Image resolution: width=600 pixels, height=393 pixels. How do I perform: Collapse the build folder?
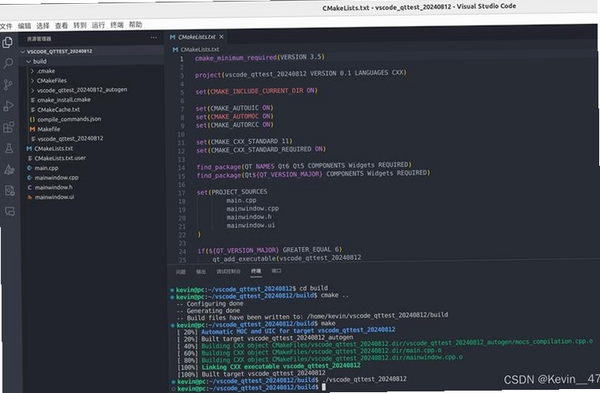click(28, 62)
